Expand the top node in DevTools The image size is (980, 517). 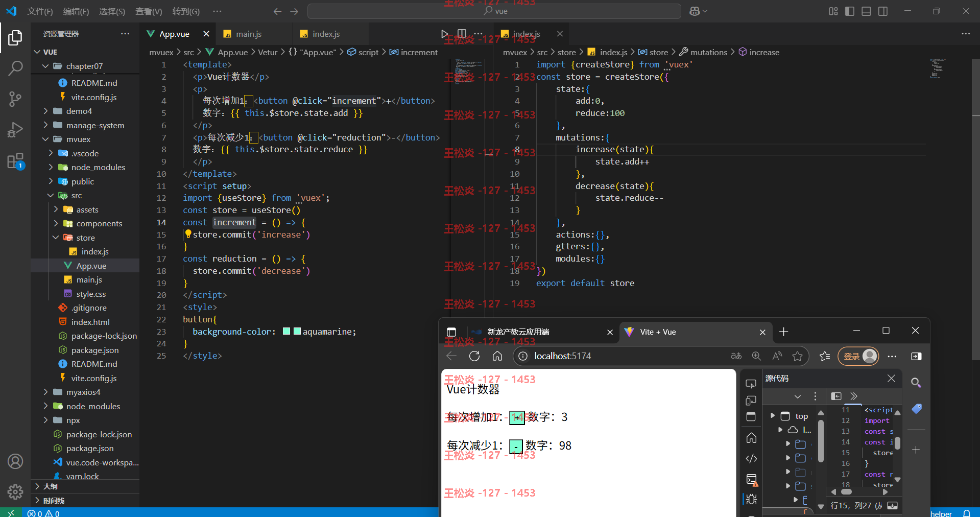tap(773, 416)
